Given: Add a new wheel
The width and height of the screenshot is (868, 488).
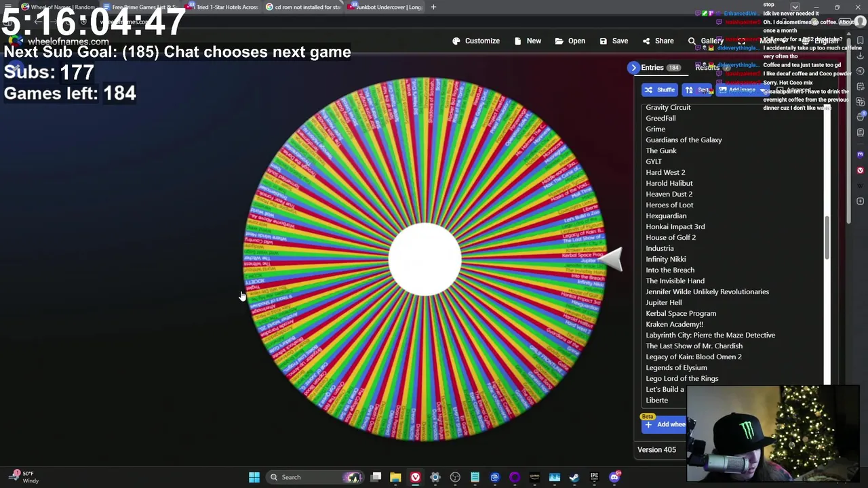Looking at the screenshot, I should [x=665, y=424].
